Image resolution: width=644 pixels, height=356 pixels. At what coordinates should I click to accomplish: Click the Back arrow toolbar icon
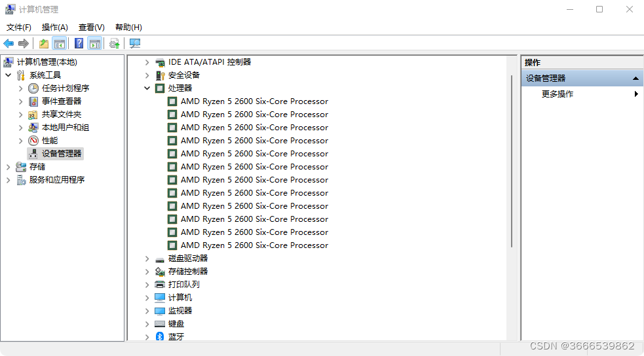[9, 43]
